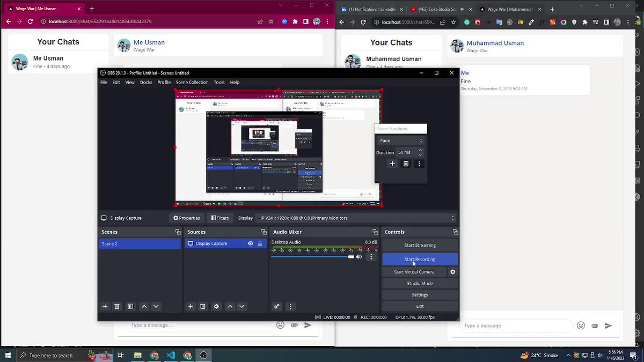Open File Explorer from taskbar
The image size is (644, 362).
click(138, 355)
